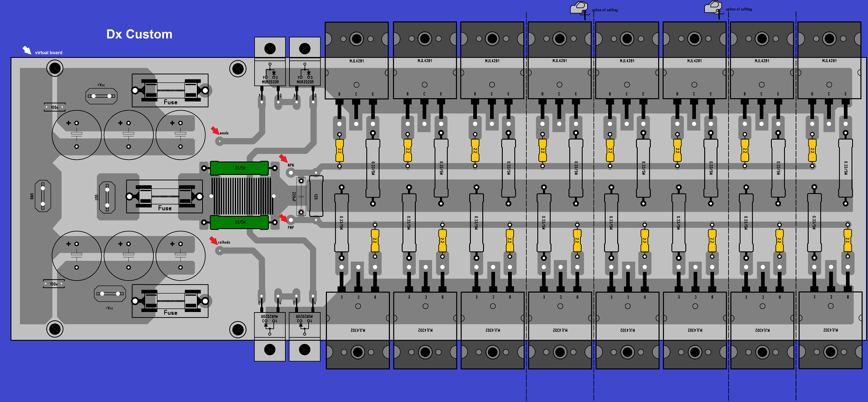Click the "Dx Custom" title text
The width and height of the screenshot is (868, 402).
coord(139,34)
